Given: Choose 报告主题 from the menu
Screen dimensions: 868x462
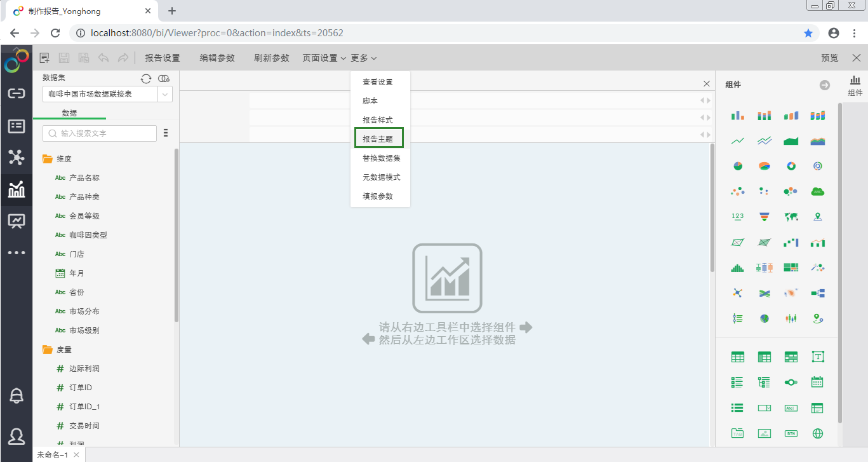Looking at the screenshot, I should 378,139.
